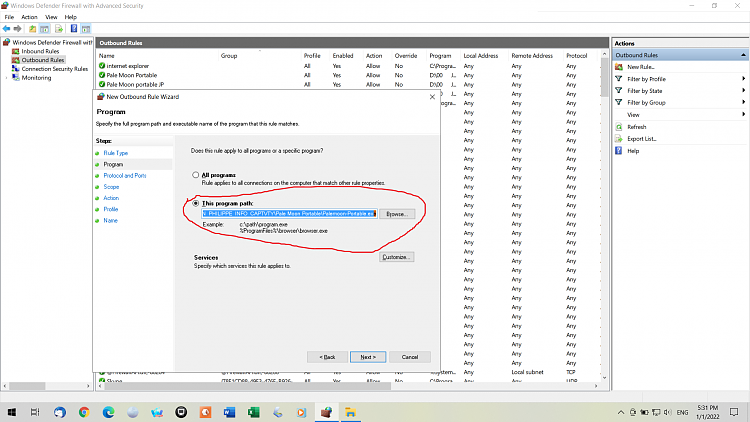
Task: Go to the Rule Type wizard step
Action: (116, 153)
